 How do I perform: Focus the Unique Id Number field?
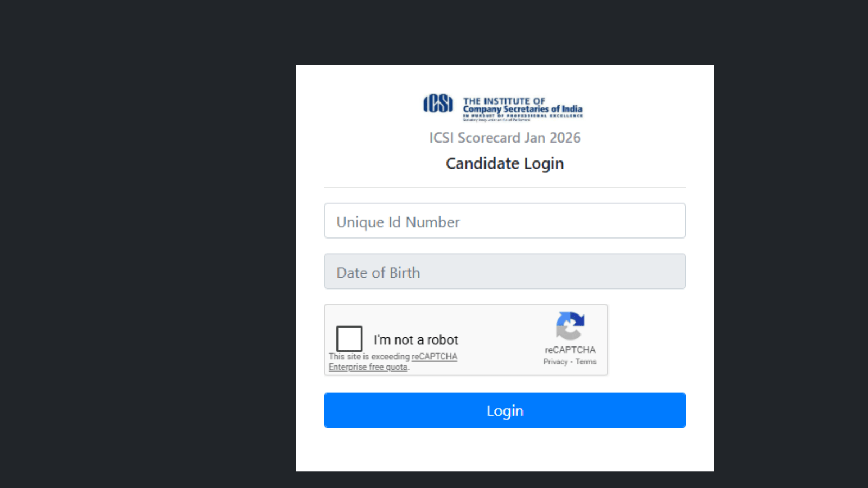505,221
